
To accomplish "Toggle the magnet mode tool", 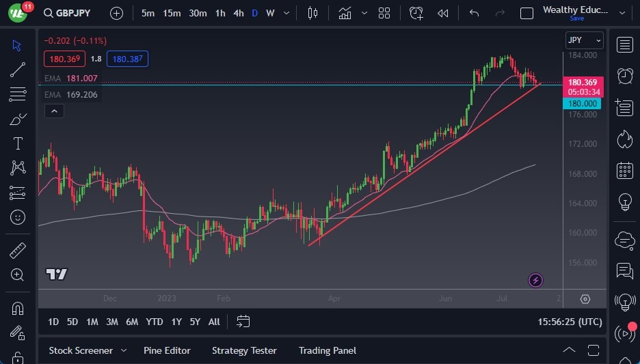I will (18, 308).
